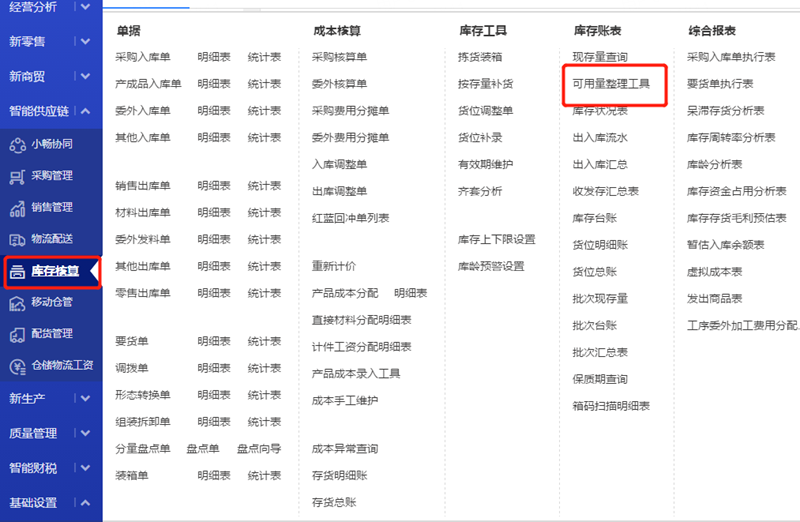This screenshot has height=522, width=800.
Task: Open 采购入库单执行表 report
Action: click(x=731, y=57)
